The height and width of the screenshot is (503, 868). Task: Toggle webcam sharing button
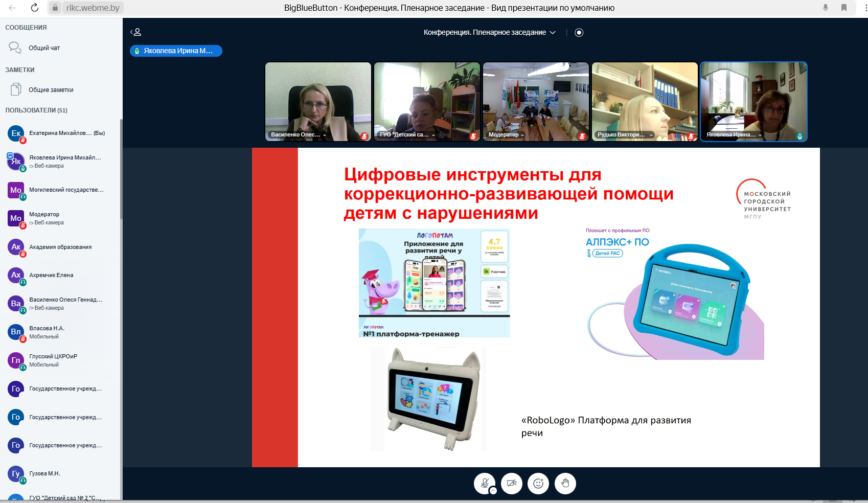511,484
